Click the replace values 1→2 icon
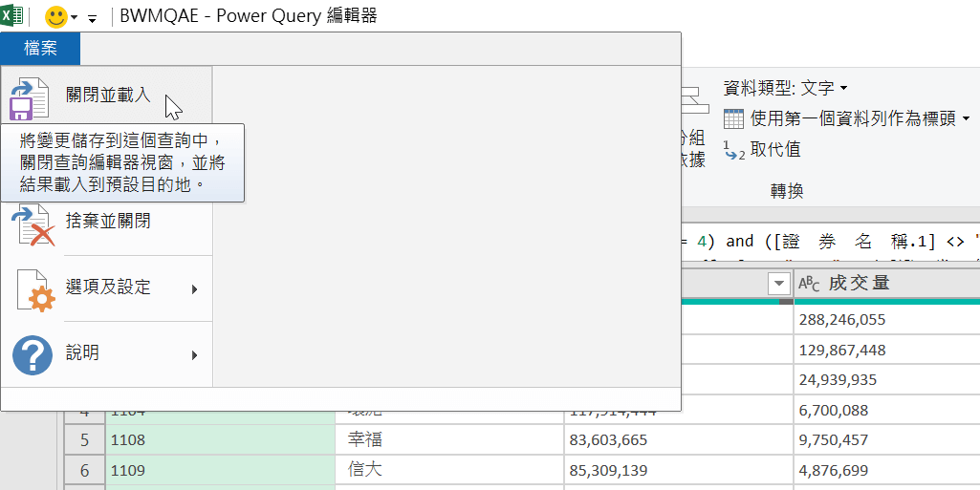Viewport: 980px width, 490px height. coord(734,150)
